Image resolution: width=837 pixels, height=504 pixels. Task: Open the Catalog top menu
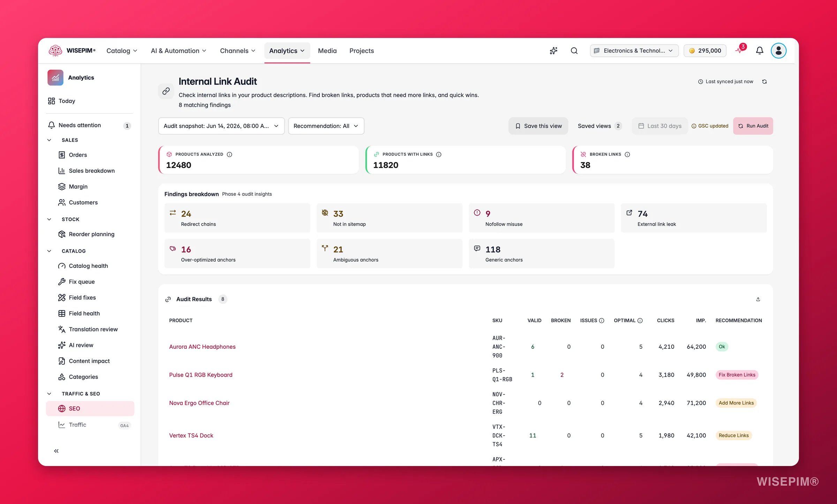(x=122, y=51)
